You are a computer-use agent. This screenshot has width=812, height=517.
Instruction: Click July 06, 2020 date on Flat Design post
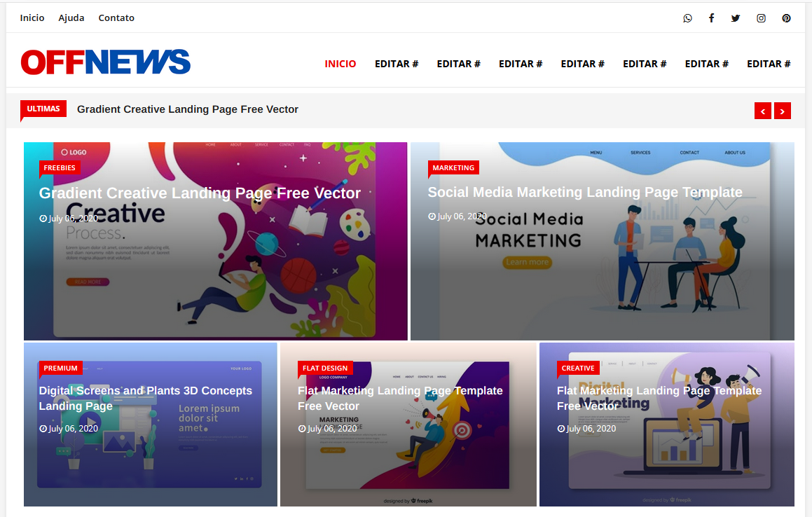pos(328,429)
